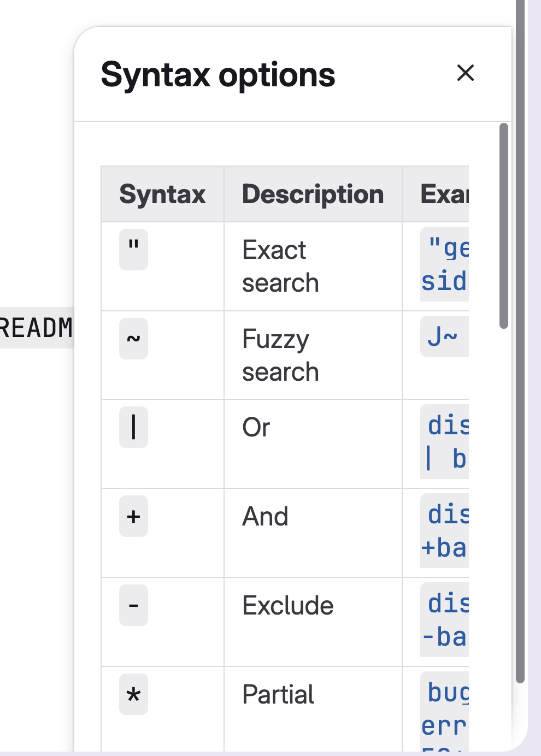This screenshot has width=541, height=756.
Task: Click the "Fuzzy search" description text
Action: point(280,356)
